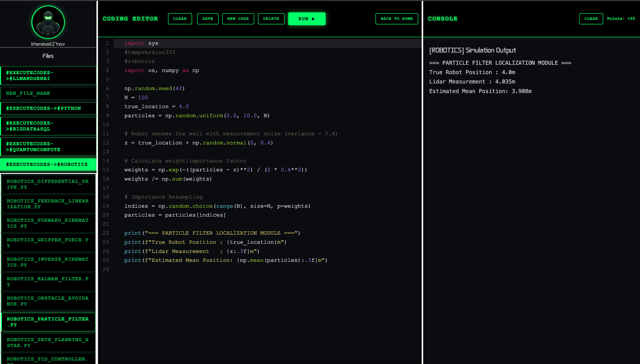The image size is (640, 364).
Task: Click the editor CLEAR button
Action: click(180, 19)
